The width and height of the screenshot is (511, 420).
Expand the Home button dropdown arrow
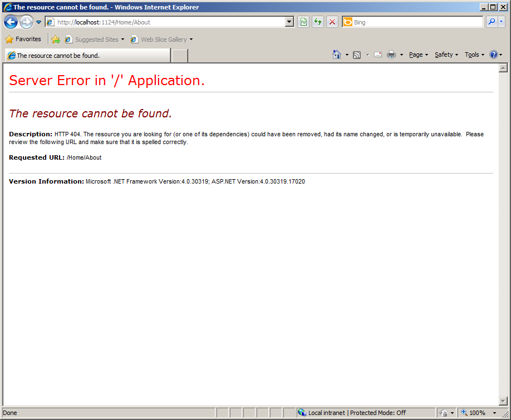[347, 55]
